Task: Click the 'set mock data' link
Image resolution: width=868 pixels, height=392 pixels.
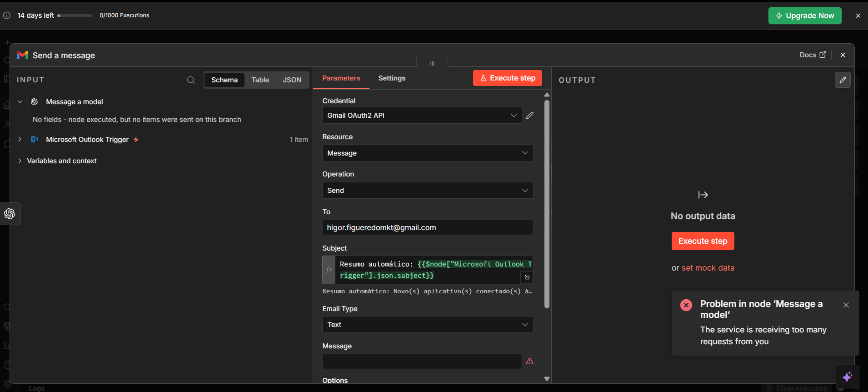Action: 708,268
